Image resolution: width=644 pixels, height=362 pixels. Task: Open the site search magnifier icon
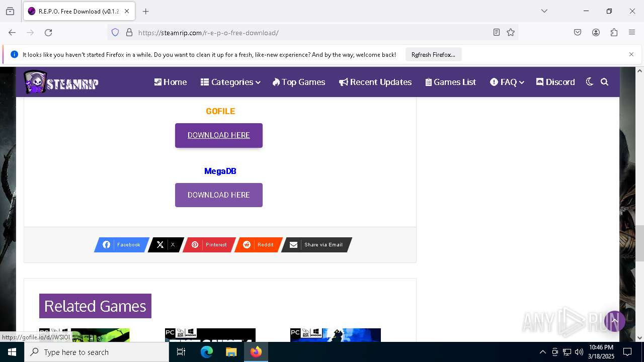(605, 82)
